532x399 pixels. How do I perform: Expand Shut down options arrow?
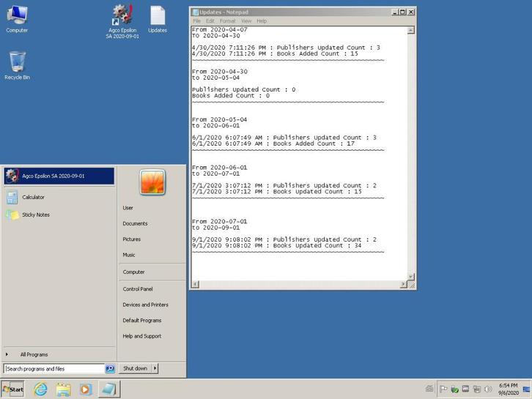click(155, 368)
